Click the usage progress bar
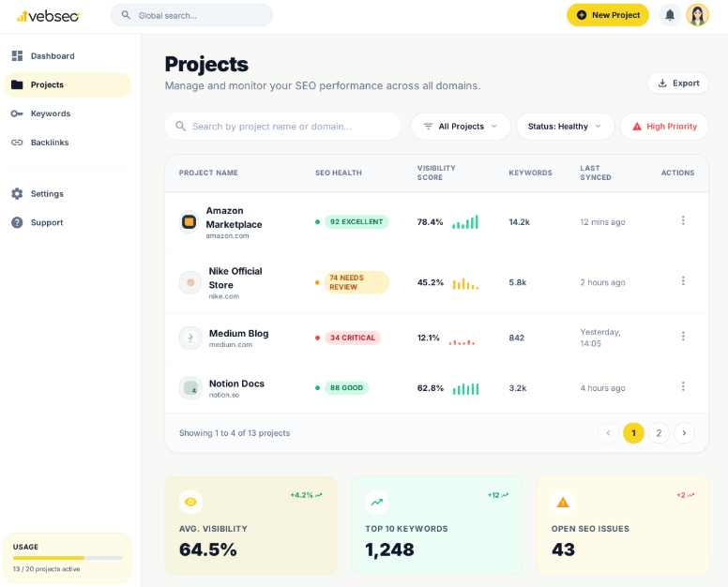728x587 pixels. tap(68, 558)
